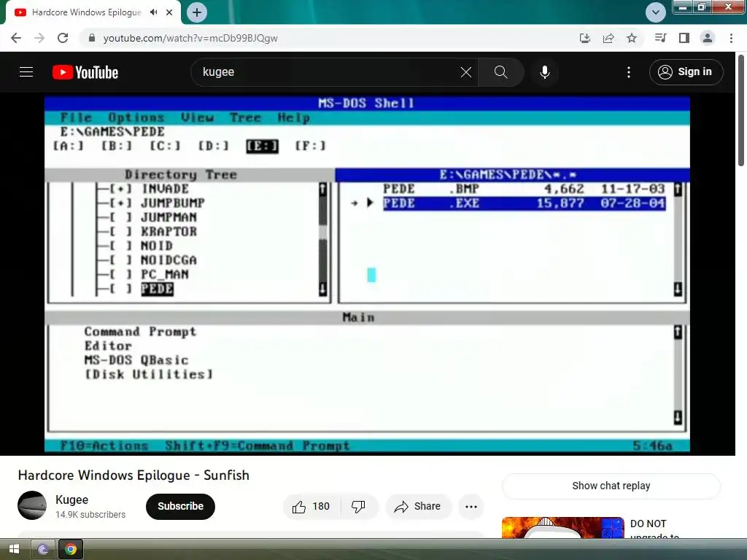Click the magnifier search button
This screenshot has width=747, height=560.
(500, 72)
